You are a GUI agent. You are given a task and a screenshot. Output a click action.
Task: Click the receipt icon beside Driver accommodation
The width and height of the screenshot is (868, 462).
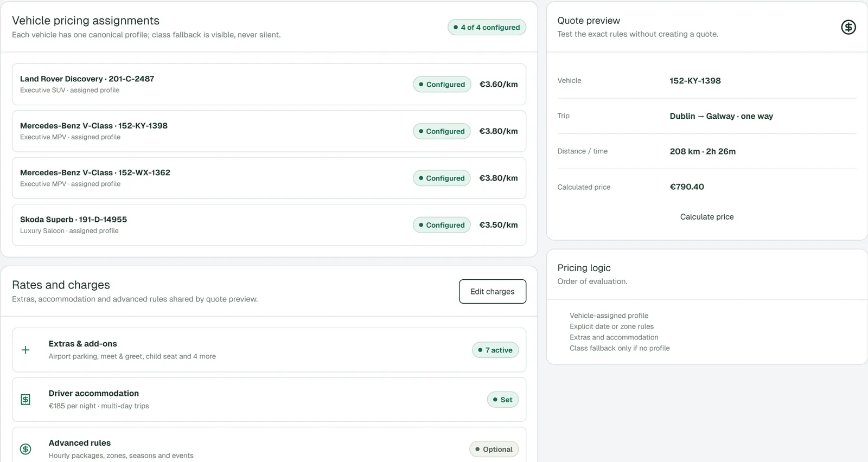coord(25,400)
